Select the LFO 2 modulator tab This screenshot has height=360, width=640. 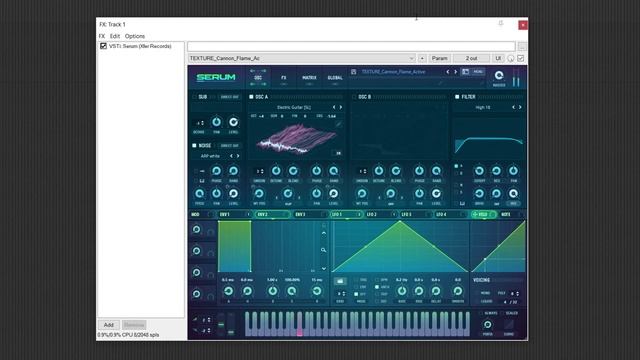380,214
